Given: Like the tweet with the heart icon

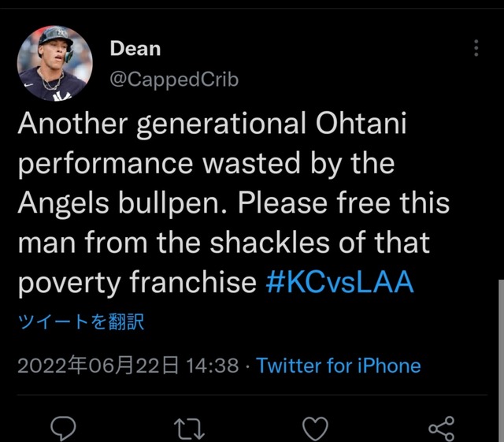Looking at the screenshot, I should coord(315,429).
